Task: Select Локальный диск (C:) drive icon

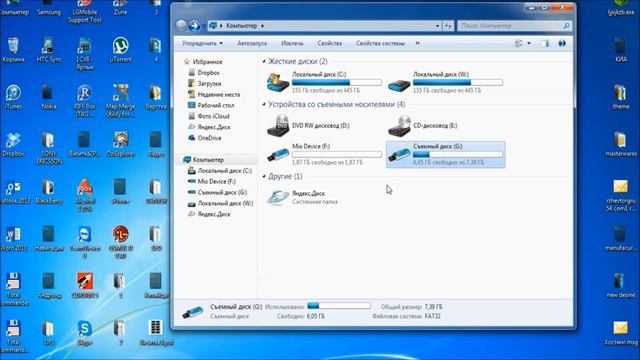Action: (x=278, y=82)
